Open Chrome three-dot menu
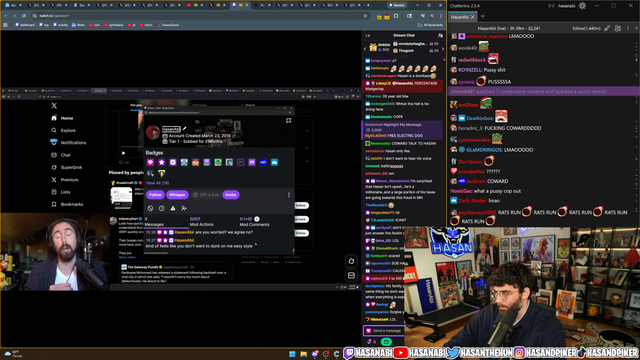Screen dimensions: 640x360 (441, 16)
